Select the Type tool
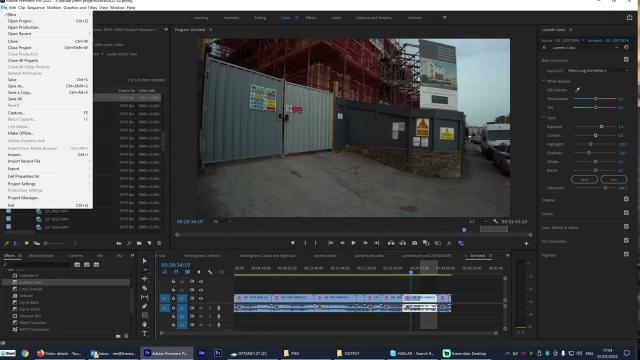 (144, 333)
